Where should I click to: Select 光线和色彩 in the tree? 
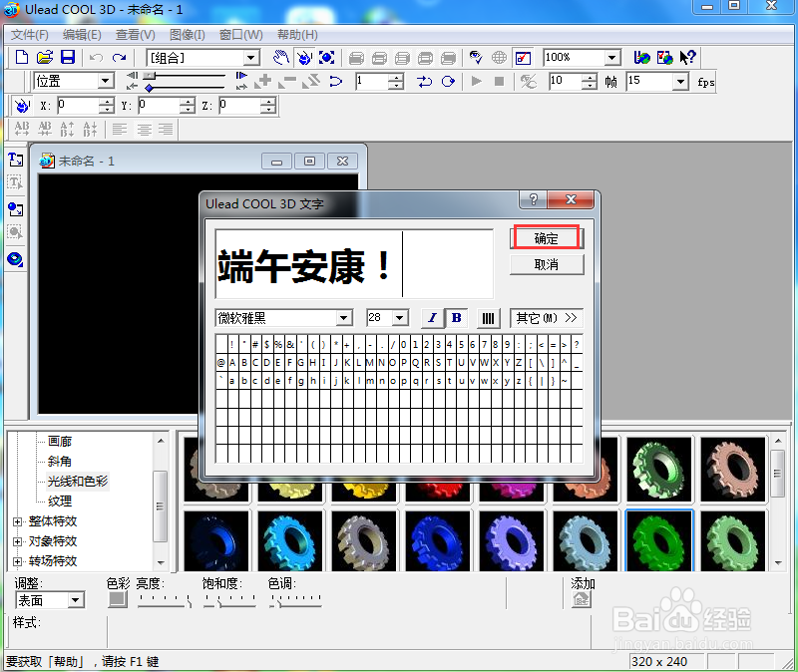pyautogui.click(x=78, y=481)
